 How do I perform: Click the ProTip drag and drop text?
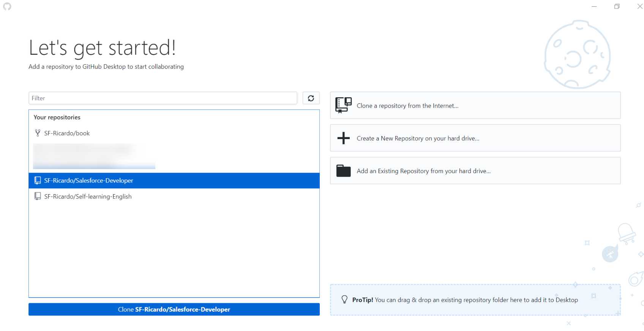465,300
